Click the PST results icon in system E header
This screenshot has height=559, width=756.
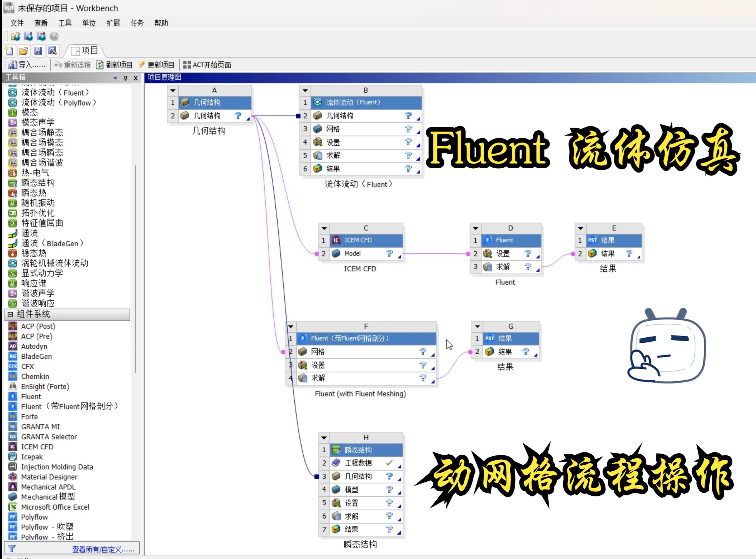coord(592,240)
